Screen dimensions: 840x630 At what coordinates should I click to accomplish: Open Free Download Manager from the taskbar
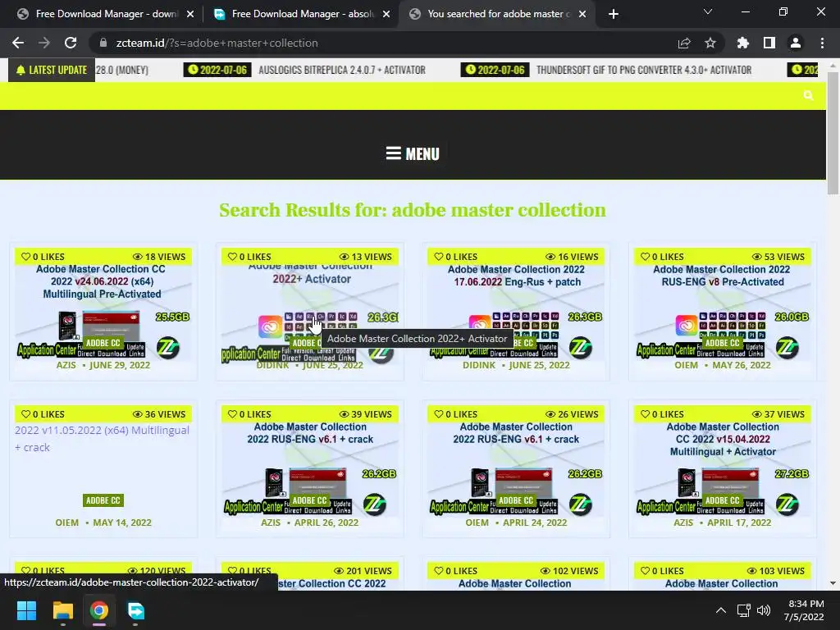pos(135,610)
